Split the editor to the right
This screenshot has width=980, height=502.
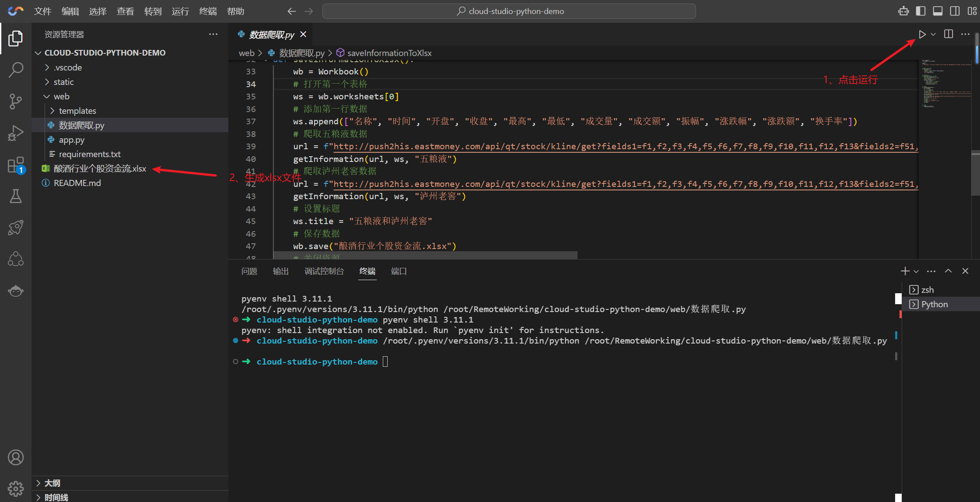(x=948, y=35)
